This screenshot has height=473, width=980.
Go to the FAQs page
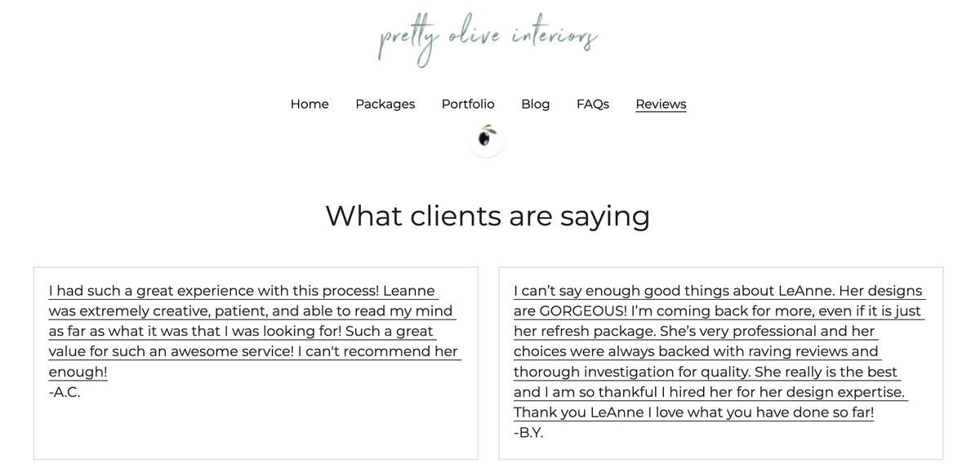(x=593, y=104)
